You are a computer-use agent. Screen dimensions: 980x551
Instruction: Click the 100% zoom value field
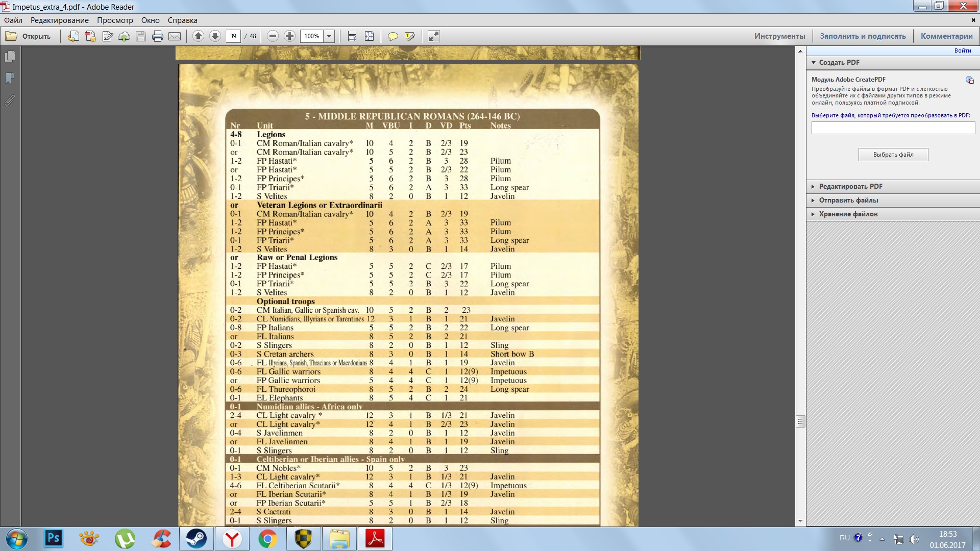tap(312, 36)
